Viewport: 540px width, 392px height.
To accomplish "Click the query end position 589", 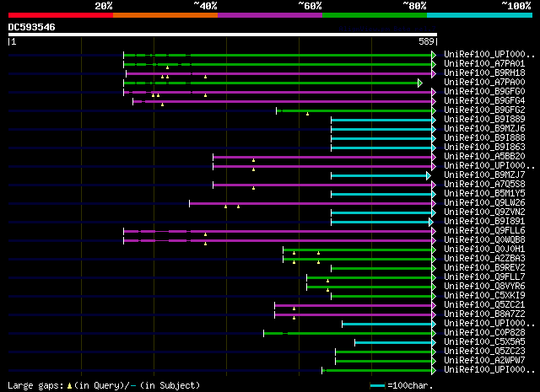I will 426,41.
